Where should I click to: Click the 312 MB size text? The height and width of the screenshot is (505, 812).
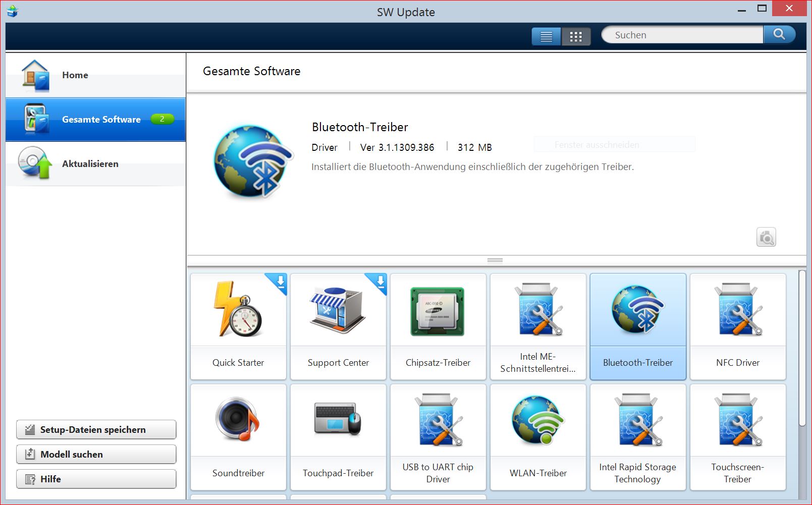click(x=474, y=147)
